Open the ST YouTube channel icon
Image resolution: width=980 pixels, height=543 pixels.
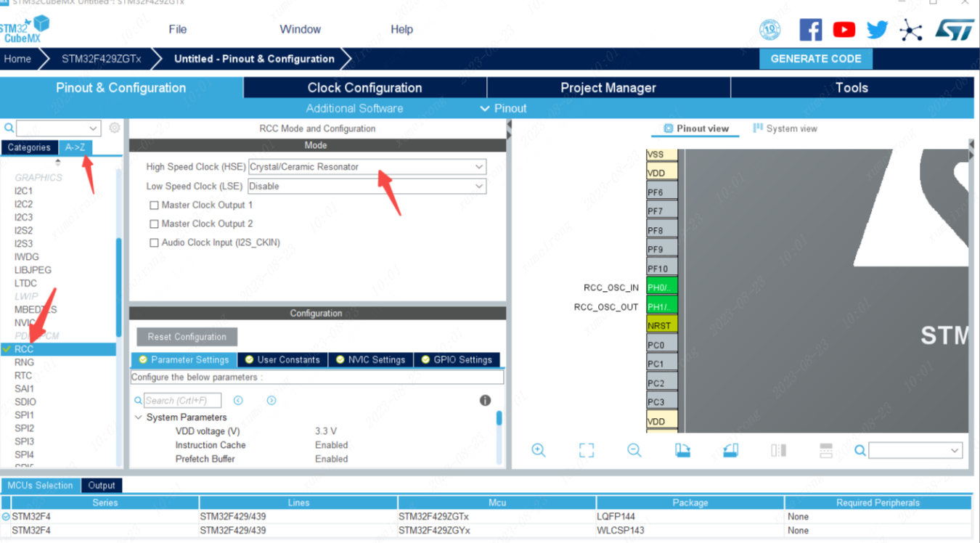[844, 30]
